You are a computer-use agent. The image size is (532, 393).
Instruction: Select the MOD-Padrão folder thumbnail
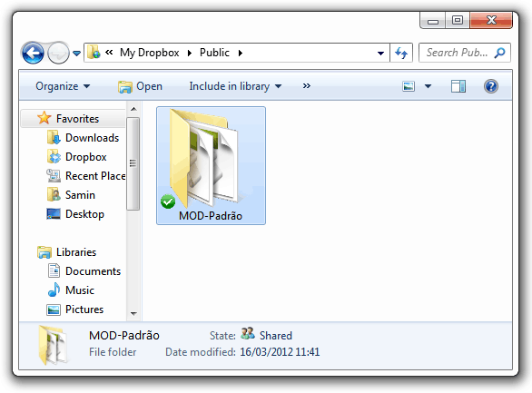tap(211, 165)
